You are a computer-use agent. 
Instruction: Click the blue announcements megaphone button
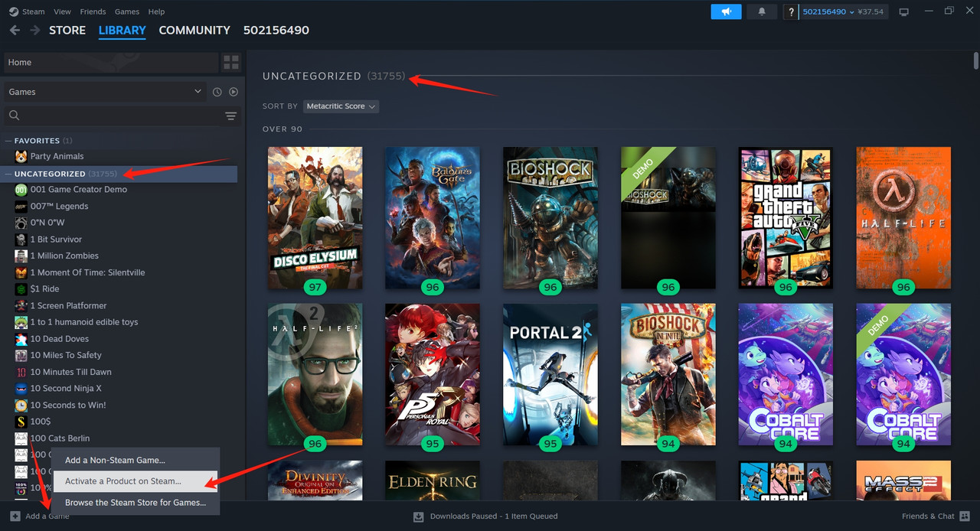[726, 11]
